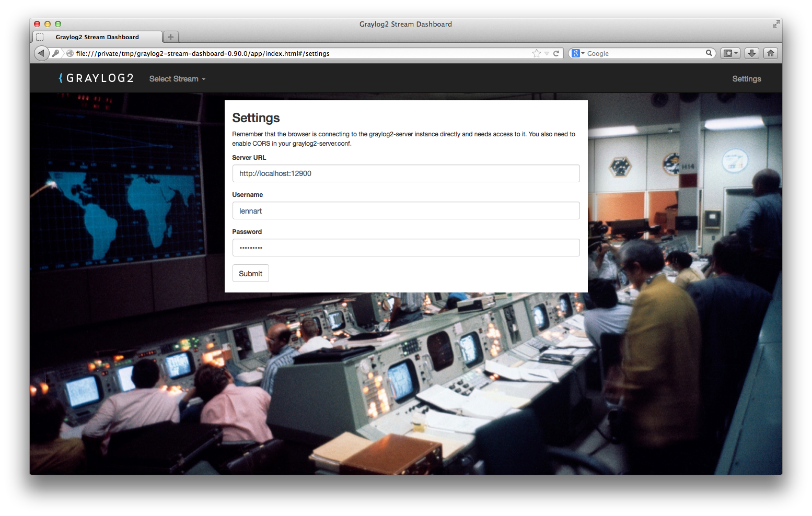Navigate to Settings in the top navbar

point(746,78)
